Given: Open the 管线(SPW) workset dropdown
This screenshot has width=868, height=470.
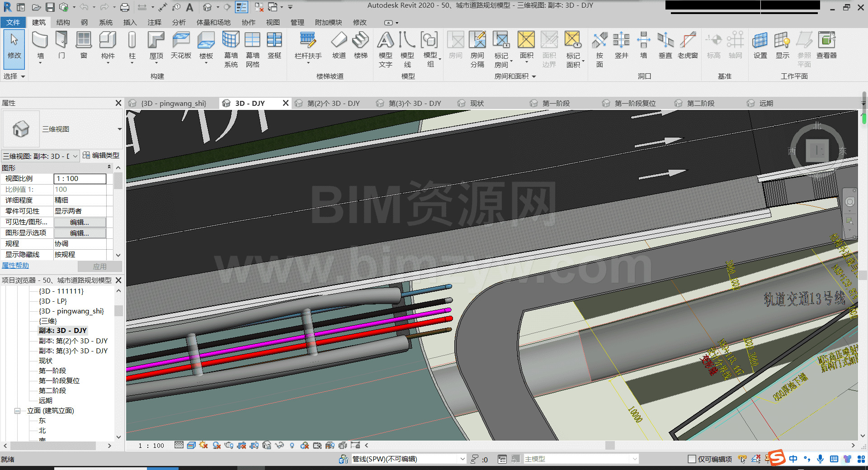Looking at the screenshot, I should coord(462,459).
